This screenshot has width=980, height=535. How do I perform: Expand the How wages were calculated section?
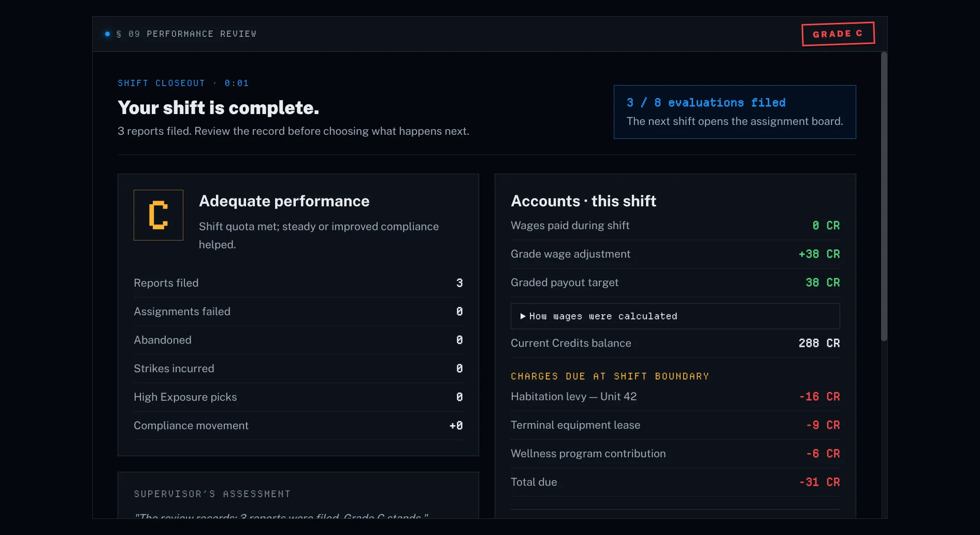[675, 316]
